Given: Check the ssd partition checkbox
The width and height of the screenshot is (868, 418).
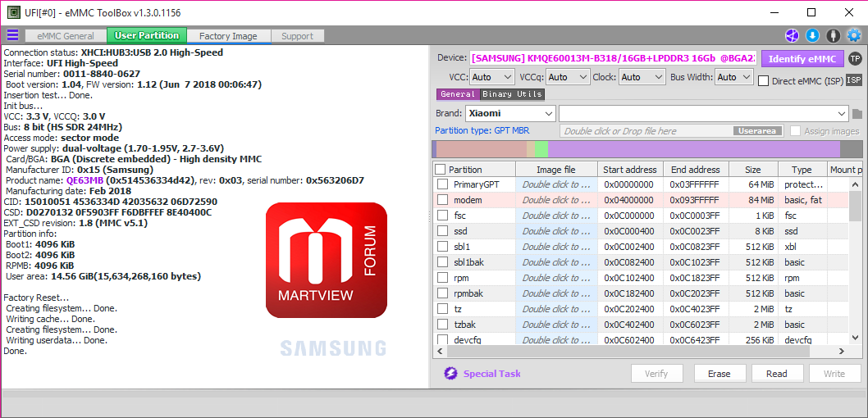Looking at the screenshot, I should point(443,230).
